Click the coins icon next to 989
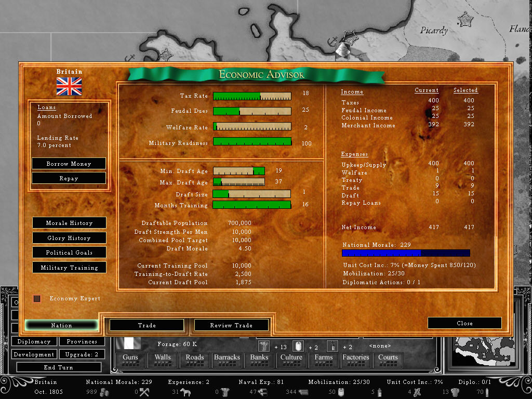 pyautogui.click(x=104, y=392)
